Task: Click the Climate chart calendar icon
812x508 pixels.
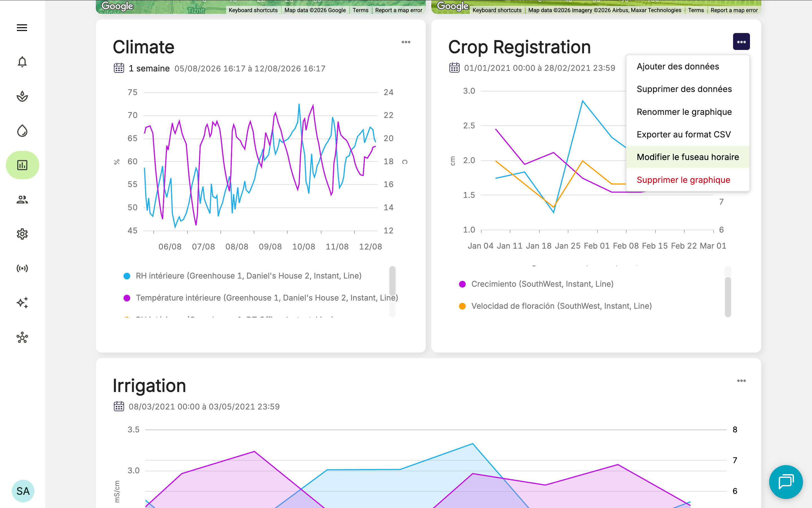Action: tap(119, 68)
